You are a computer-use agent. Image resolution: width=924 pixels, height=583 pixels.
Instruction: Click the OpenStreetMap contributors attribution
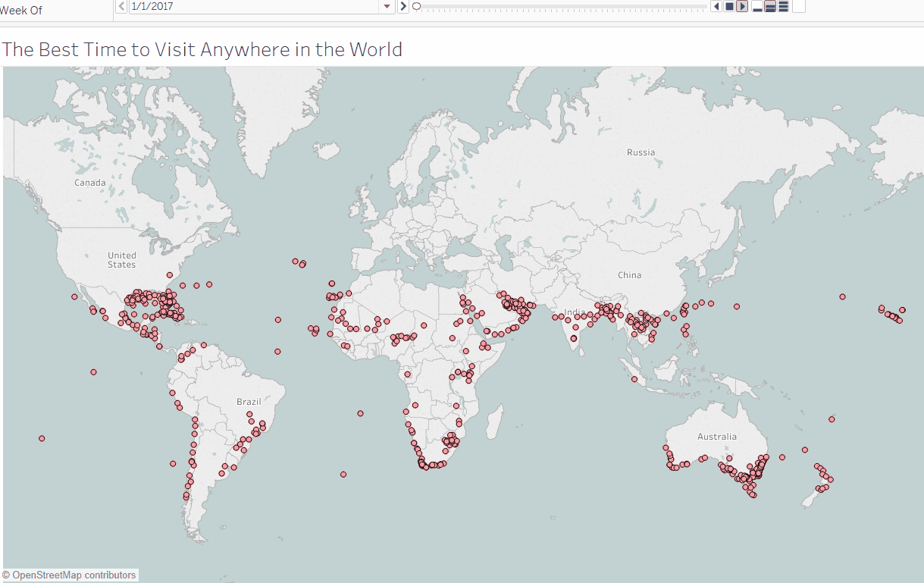click(70, 575)
